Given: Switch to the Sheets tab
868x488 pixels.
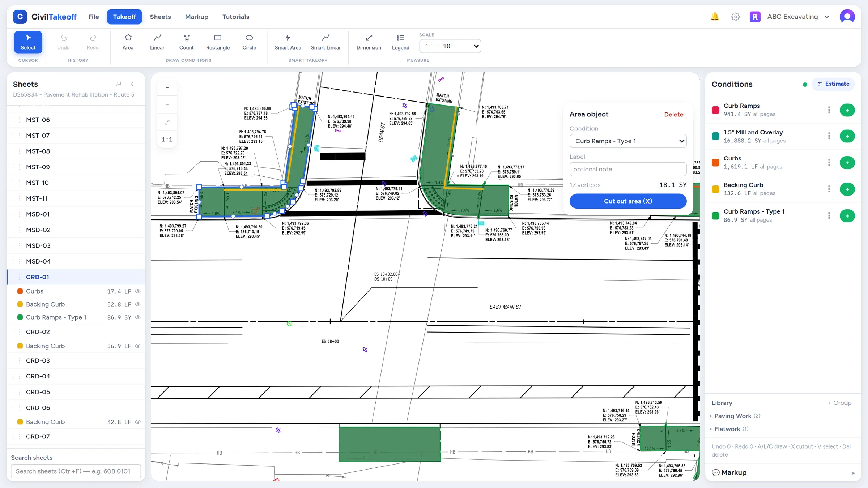Looking at the screenshot, I should (x=160, y=17).
